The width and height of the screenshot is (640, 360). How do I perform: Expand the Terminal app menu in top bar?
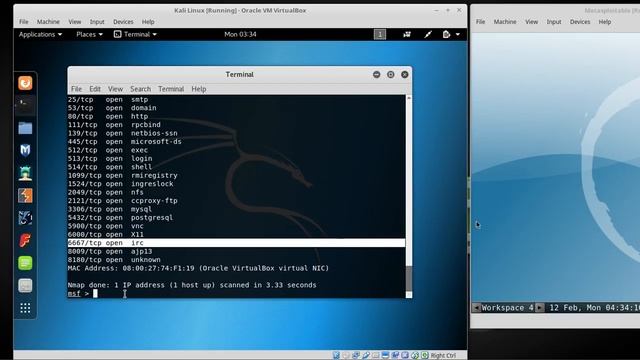[135, 34]
